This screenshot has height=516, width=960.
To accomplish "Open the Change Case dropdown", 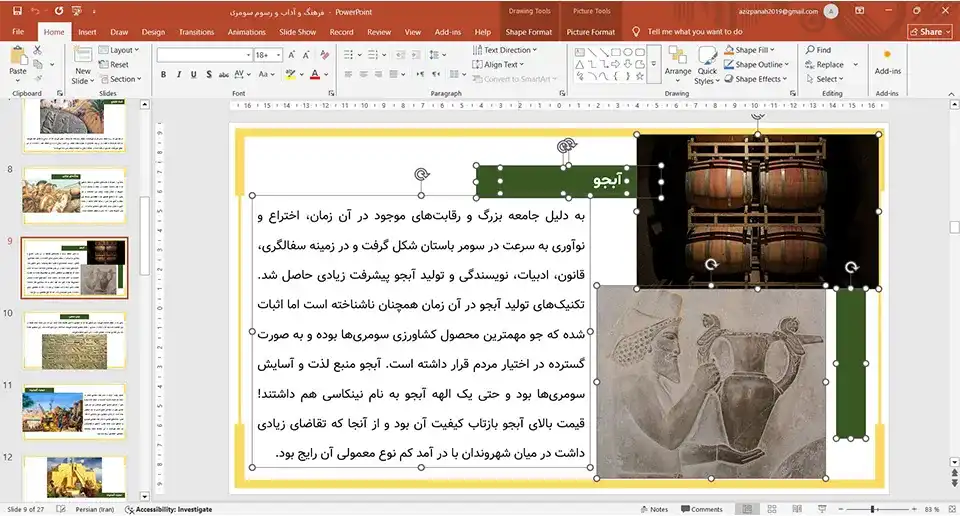I will coord(266,74).
